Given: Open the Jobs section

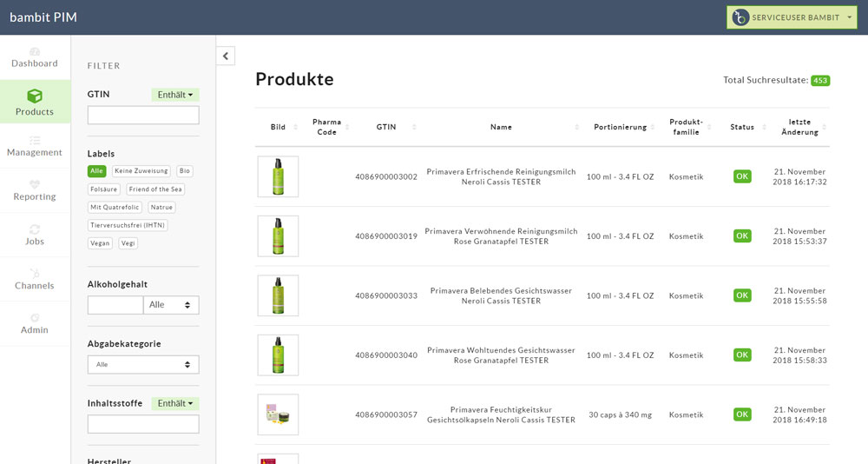Looking at the screenshot, I should tap(35, 235).
